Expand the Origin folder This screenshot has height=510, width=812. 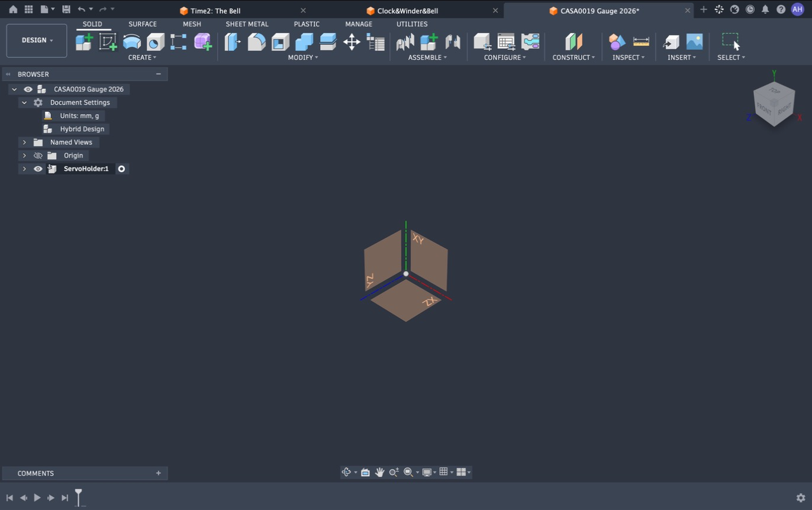[x=24, y=156]
